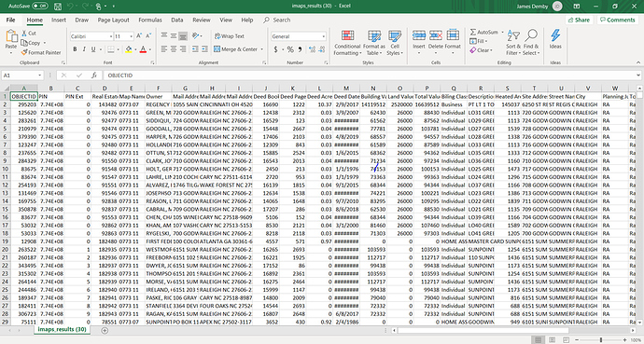644x344 pixels.
Task: Click the Save floppy disk icon
Action: click(x=58, y=7)
